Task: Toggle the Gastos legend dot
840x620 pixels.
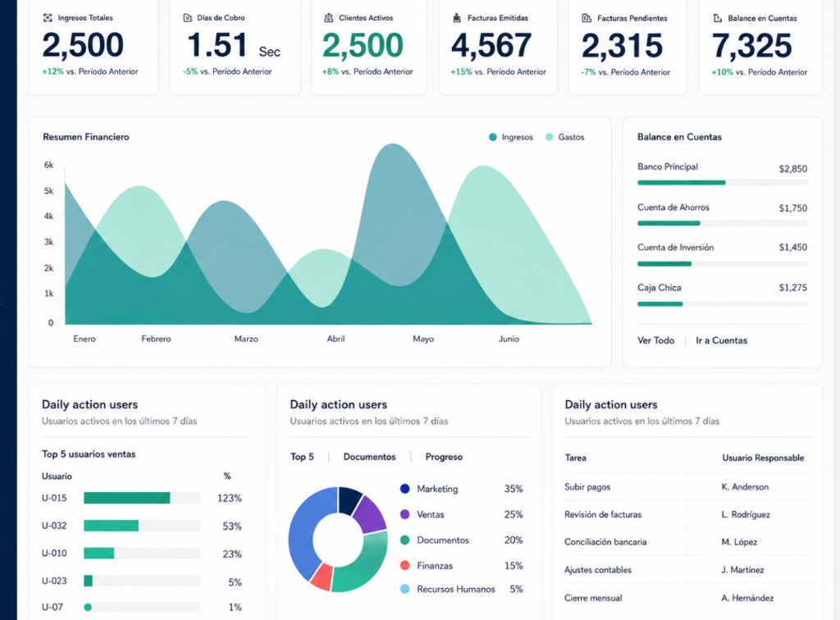Action: (x=549, y=137)
